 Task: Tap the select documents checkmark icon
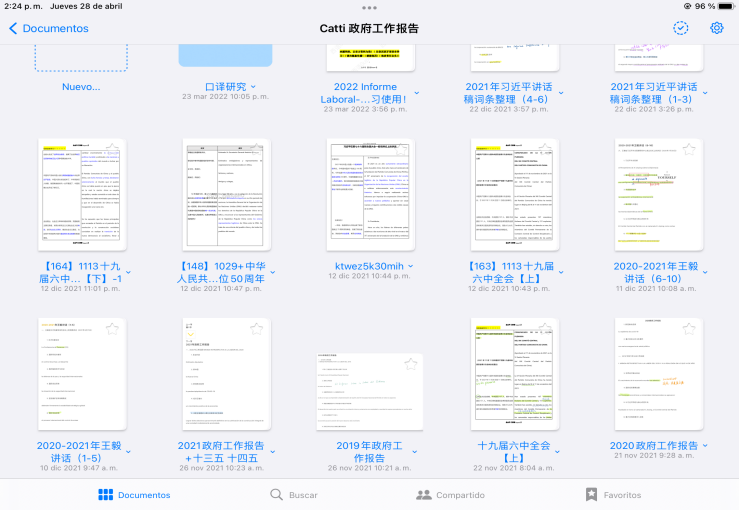681,28
